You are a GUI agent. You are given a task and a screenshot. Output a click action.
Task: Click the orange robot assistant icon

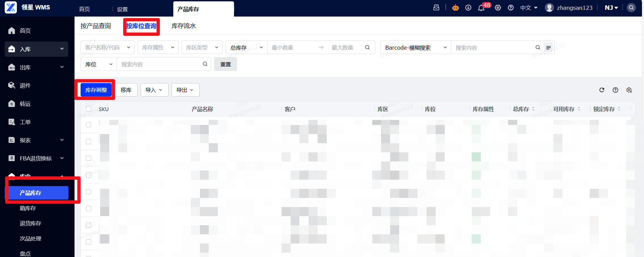pos(456,7)
